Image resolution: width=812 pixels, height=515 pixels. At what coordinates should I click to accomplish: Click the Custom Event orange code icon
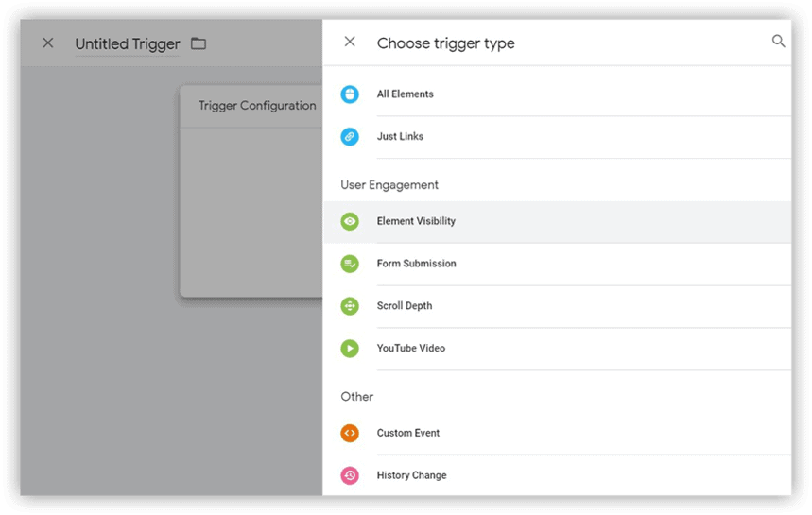tap(350, 433)
